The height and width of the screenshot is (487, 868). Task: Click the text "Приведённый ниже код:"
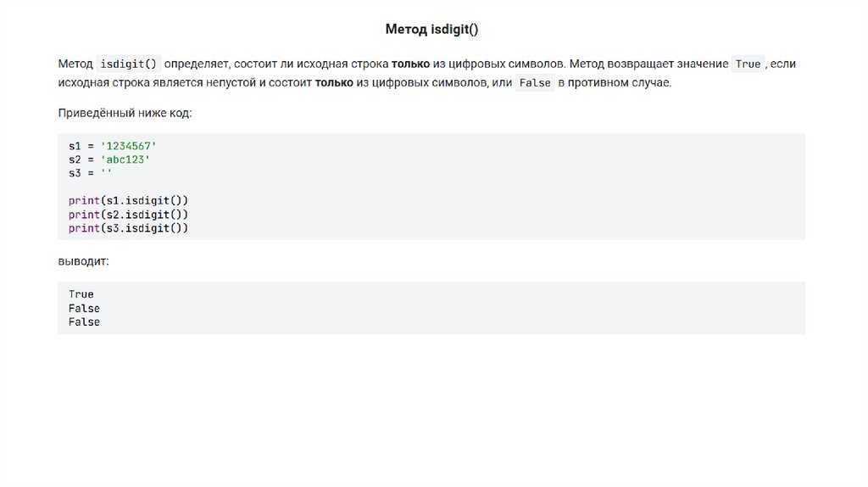[x=125, y=113]
